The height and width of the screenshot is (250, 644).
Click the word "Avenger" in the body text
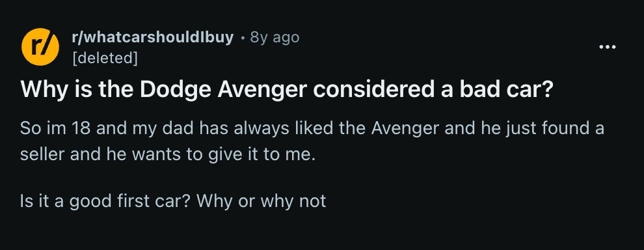click(x=405, y=129)
